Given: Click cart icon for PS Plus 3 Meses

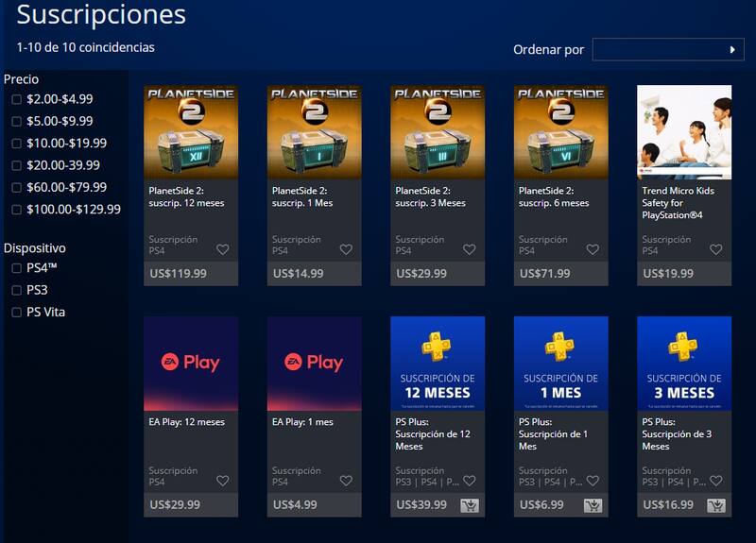Looking at the screenshot, I should pyautogui.click(x=716, y=505).
